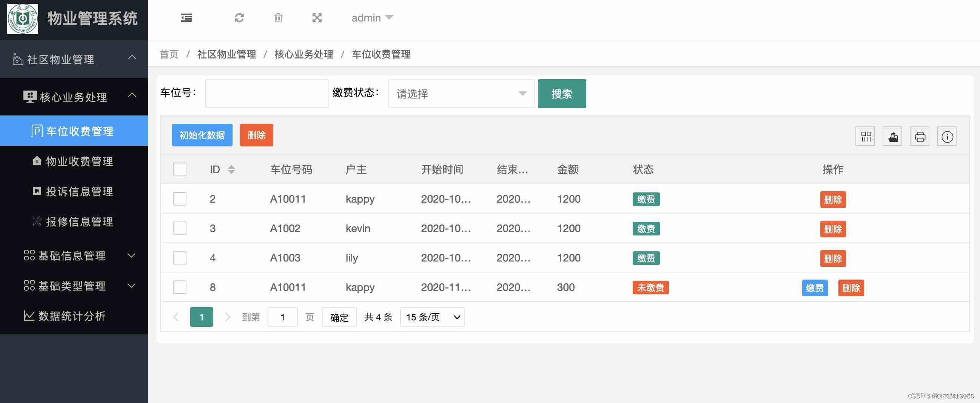Expand 基础类型管理 chevron
The height and width of the screenshot is (403, 980).
pyautogui.click(x=131, y=286)
